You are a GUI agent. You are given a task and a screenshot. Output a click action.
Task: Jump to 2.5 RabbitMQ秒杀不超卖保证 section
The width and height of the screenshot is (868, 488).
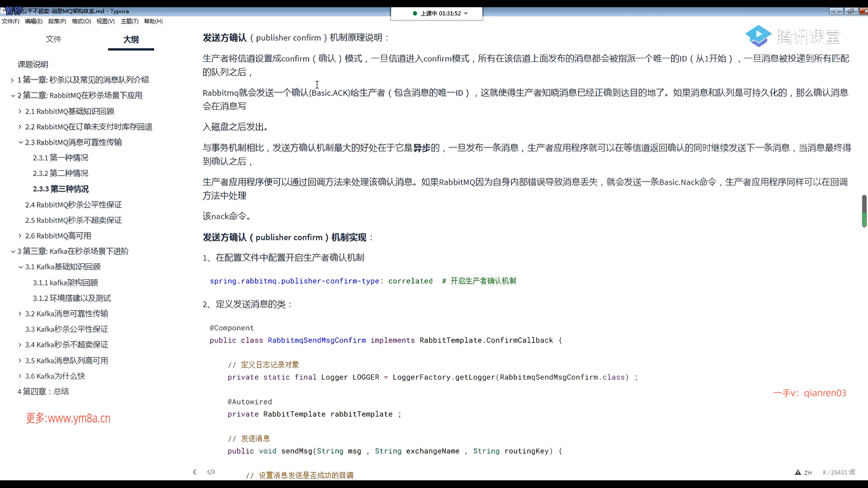coord(73,220)
